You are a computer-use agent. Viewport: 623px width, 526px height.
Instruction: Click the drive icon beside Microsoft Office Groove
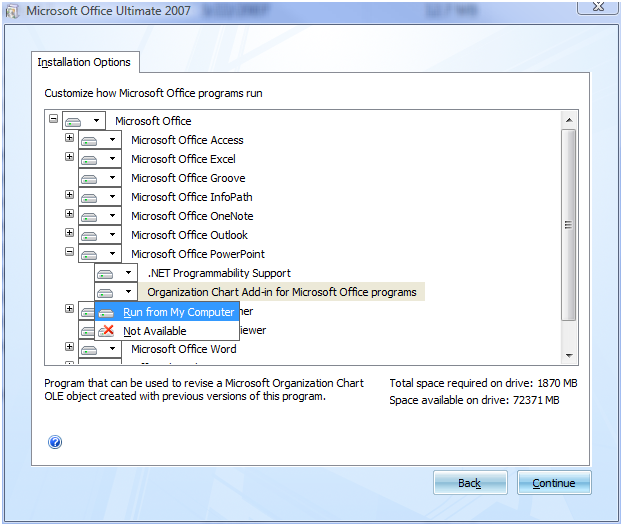coord(89,179)
